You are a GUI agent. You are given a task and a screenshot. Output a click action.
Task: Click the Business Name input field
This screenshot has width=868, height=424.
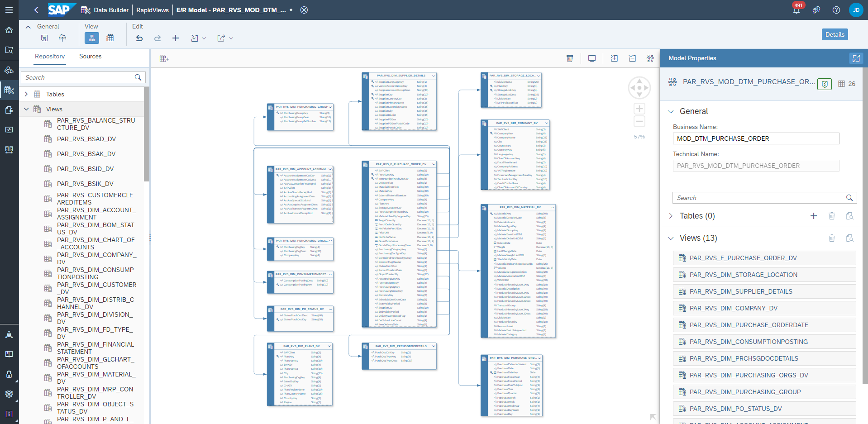point(756,138)
